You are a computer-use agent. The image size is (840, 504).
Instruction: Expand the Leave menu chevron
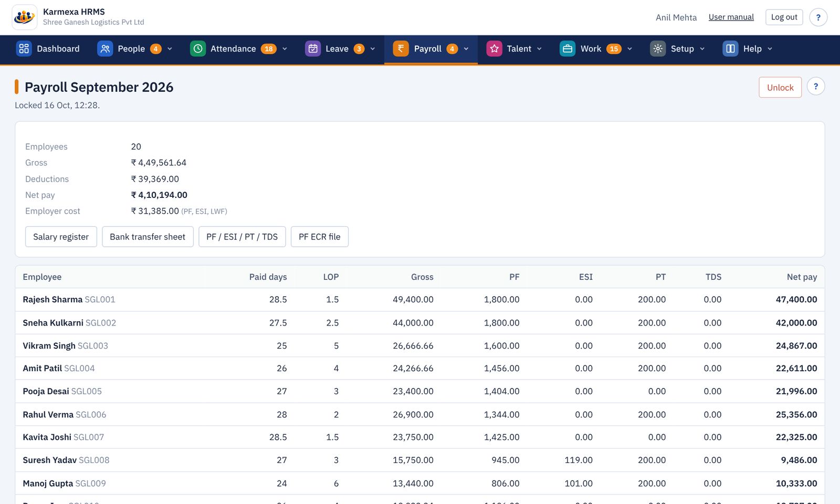tap(373, 49)
